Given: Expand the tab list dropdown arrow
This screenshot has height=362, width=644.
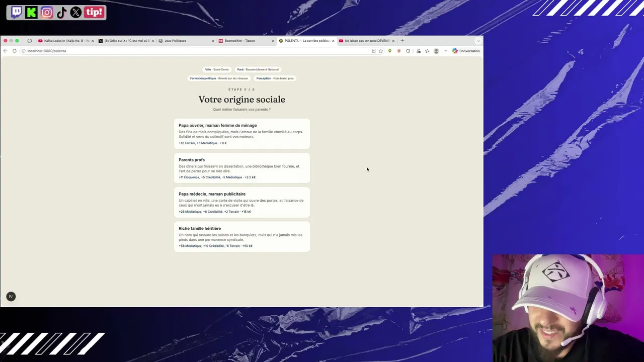Looking at the screenshot, I should [478, 41].
